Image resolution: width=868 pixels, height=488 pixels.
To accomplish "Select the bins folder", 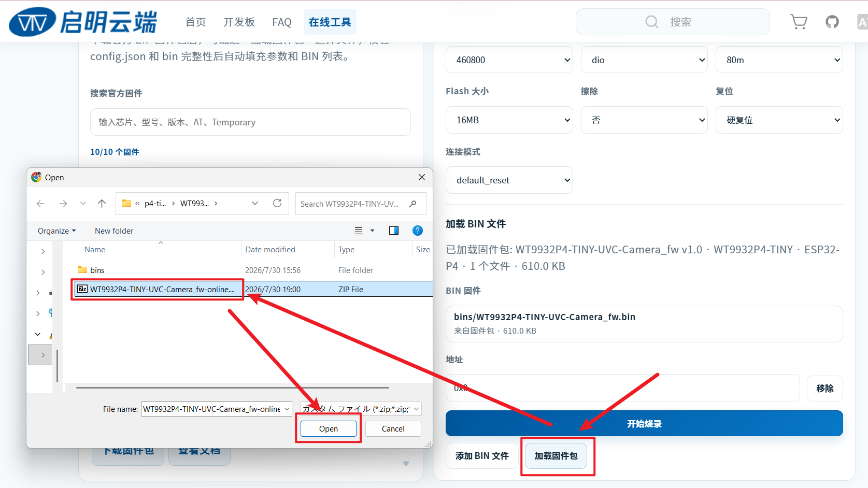I will [97, 270].
